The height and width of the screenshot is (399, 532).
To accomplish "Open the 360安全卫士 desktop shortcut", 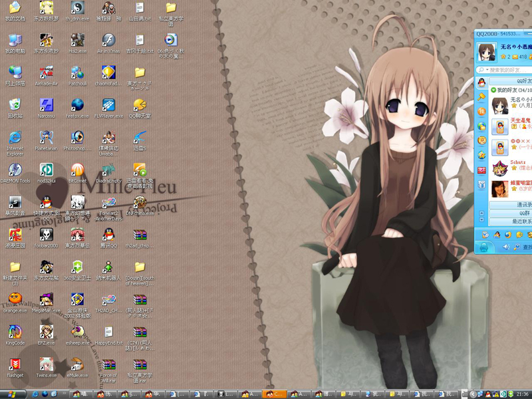I will pos(77,271).
